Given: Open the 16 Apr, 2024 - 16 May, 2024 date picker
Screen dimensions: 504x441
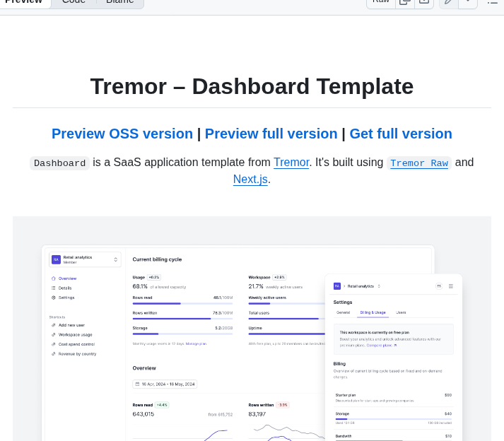Looking at the screenshot, I should [x=165, y=384].
